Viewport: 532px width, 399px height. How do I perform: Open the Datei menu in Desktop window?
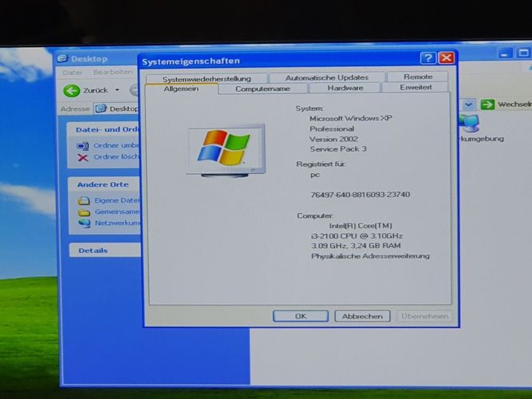(73, 73)
